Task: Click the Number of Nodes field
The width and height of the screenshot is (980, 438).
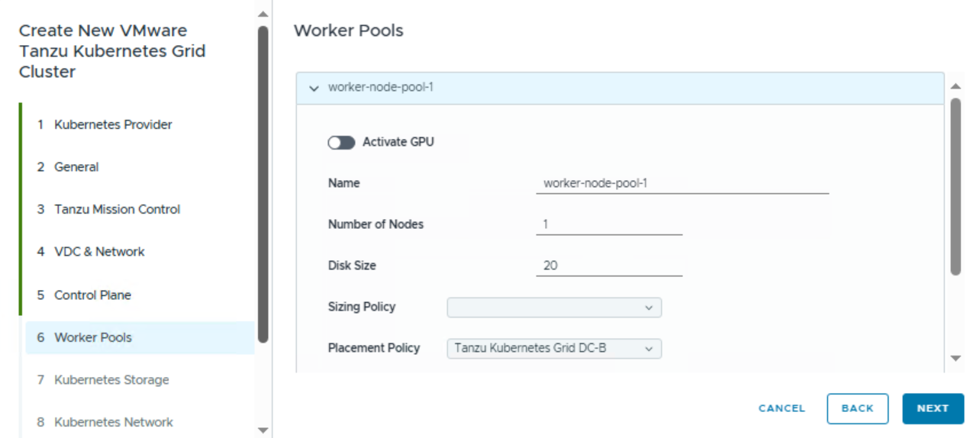Action: (609, 225)
